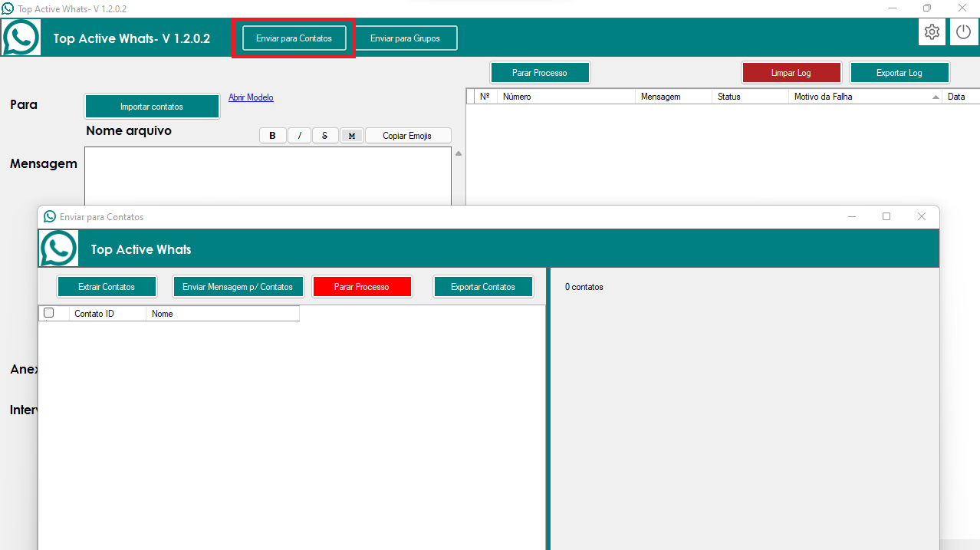
Task: Click the Limpar Log button
Action: pyautogui.click(x=791, y=73)
